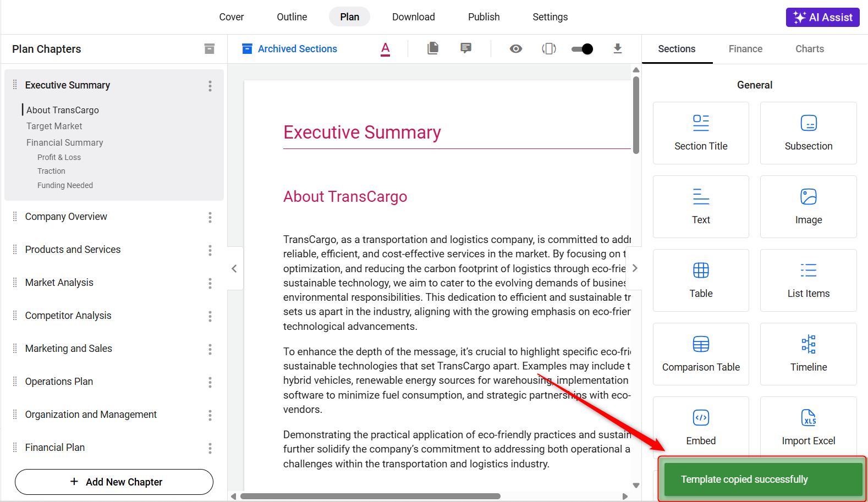Screen dimensions: 868x502
Task: Select the Funding Needed subsection
Action: point(65,185)
